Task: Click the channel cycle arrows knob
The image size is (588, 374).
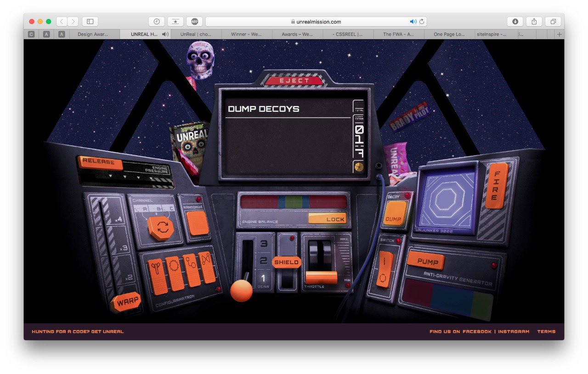Action: point(161,228)
